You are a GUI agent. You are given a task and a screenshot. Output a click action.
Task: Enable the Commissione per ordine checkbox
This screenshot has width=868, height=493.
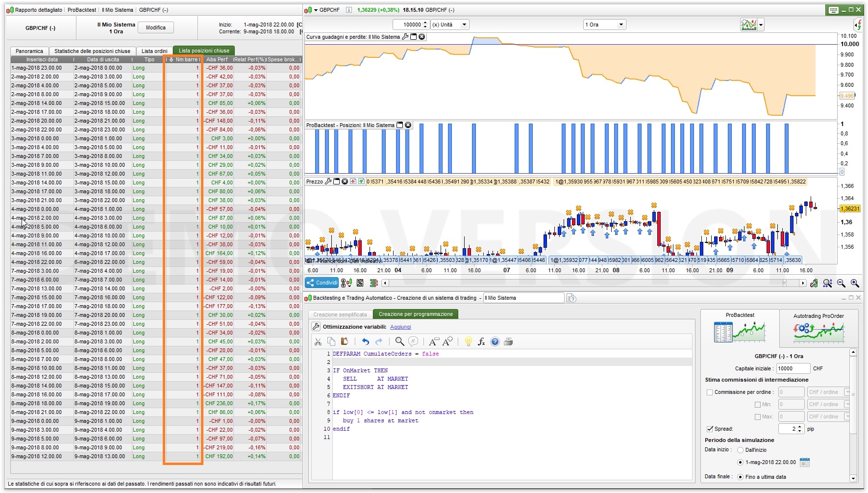pyautogui.click(x=709, y=392)
